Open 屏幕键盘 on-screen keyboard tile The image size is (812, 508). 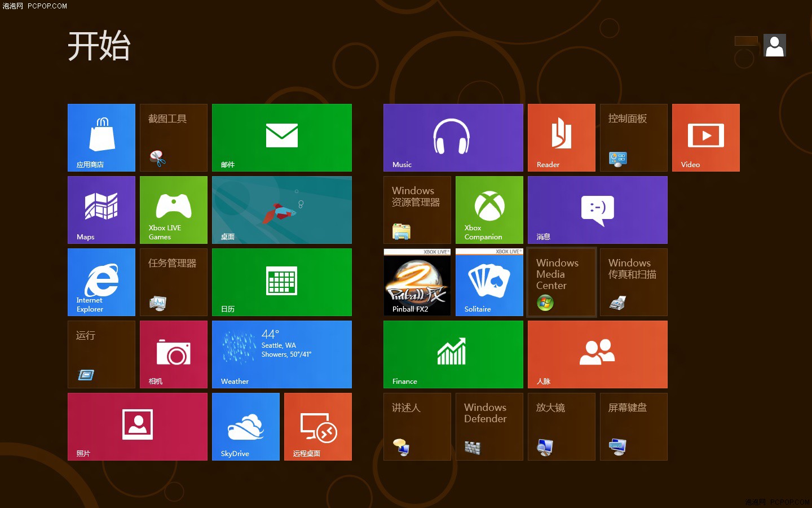pos(634,427)
